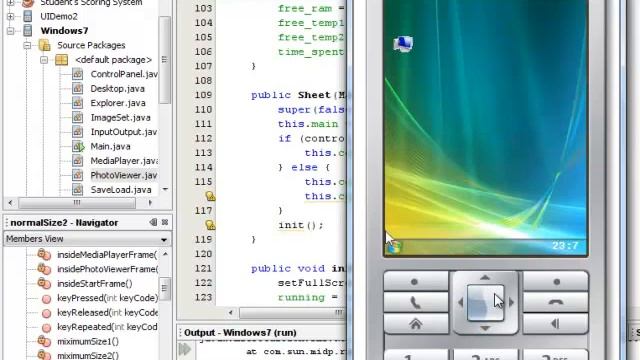Select keyRepeated(int keyCode) in Navigator
The image size is (640, 360).
pos(107,327)
